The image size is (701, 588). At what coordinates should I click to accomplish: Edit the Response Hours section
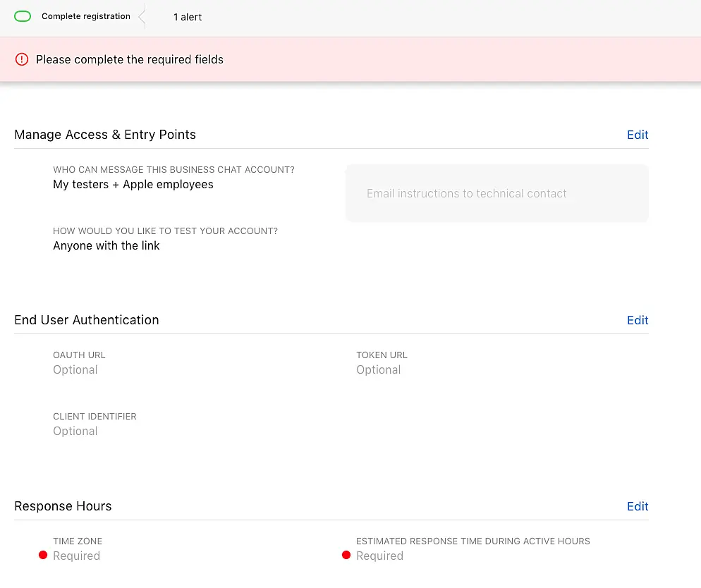[637, 506]
